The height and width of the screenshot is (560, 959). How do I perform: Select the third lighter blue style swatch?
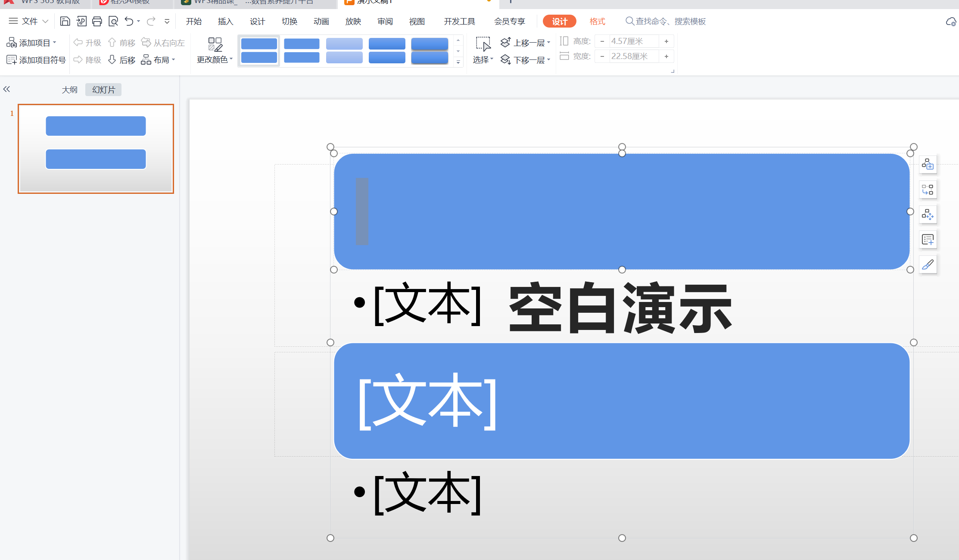click(x=344, y=50)
